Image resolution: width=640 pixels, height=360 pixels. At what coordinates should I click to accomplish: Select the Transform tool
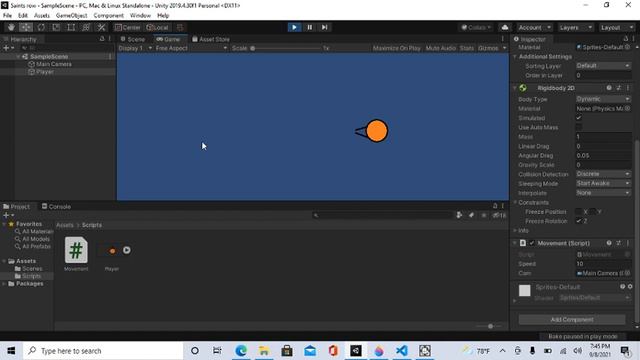[x=86, y=27]
